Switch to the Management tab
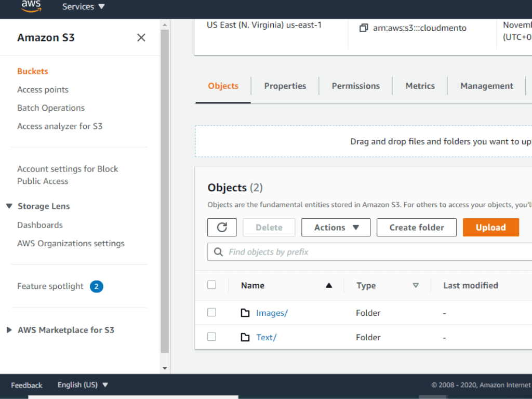Image resolution: width=532 pixels, height=399 pixels. coord(486,86)
